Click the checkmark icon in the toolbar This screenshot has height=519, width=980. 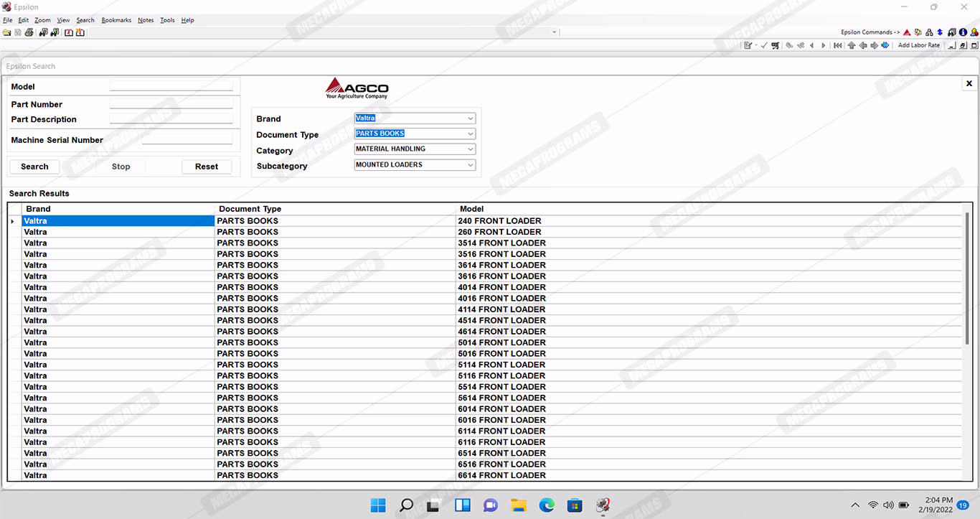coord(764,45)
